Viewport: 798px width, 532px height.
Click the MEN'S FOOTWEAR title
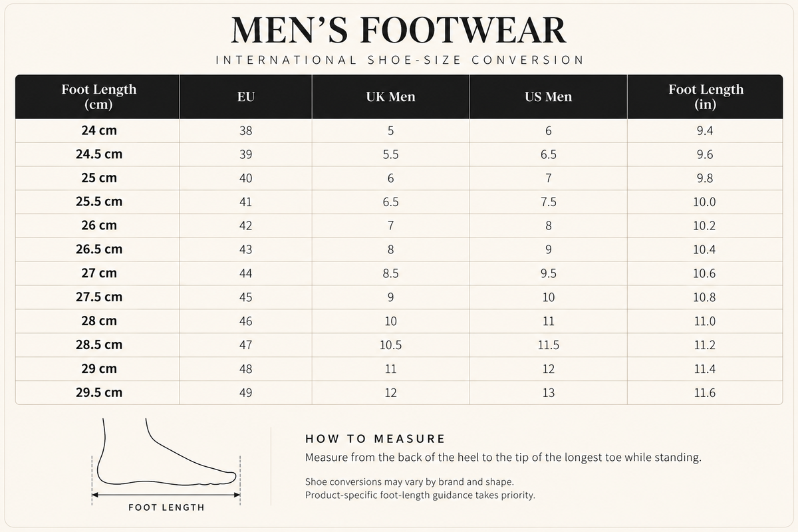pyautogui.click(x=399, y=29)
